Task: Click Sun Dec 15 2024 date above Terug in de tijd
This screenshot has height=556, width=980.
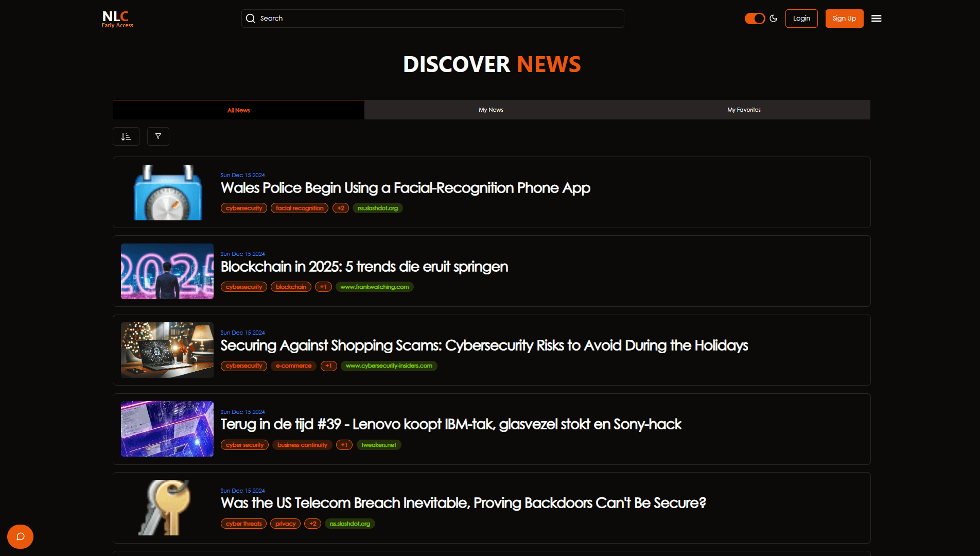Action: tap(242, 412)
